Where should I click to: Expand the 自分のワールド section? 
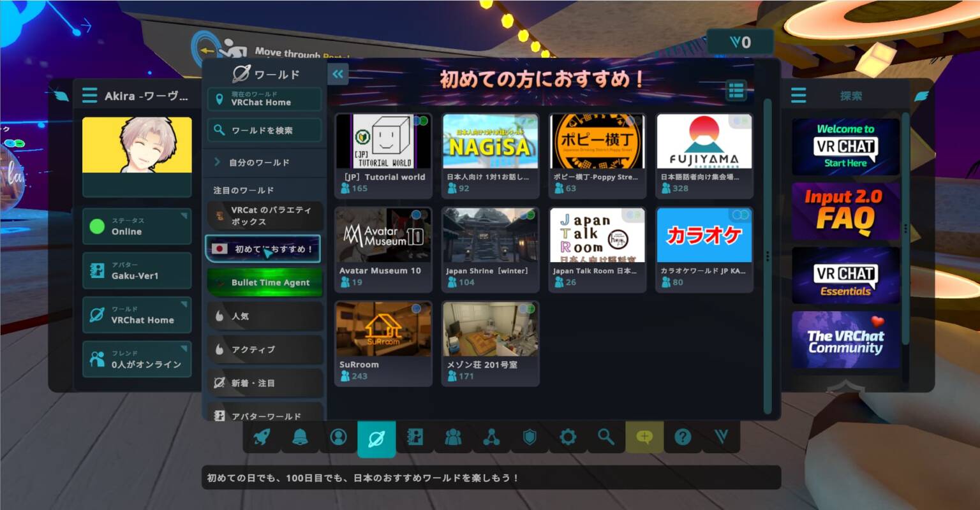[x=264, y=162]
